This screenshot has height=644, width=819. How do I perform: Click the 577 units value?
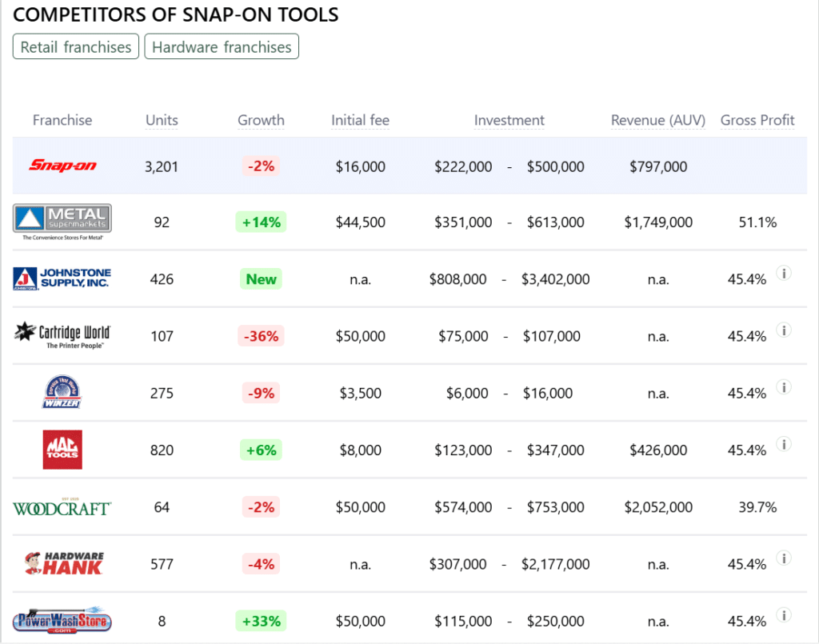point(162,563)
